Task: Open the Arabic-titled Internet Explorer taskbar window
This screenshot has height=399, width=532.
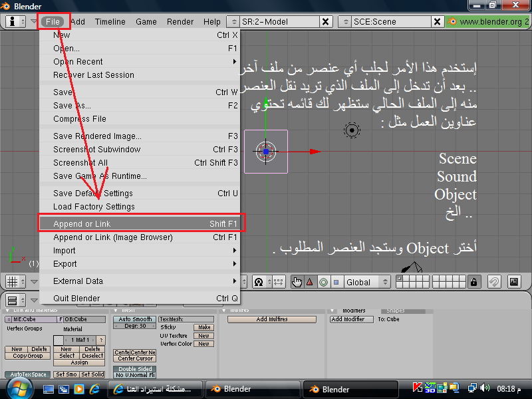Action: click(x=155, y=389)
